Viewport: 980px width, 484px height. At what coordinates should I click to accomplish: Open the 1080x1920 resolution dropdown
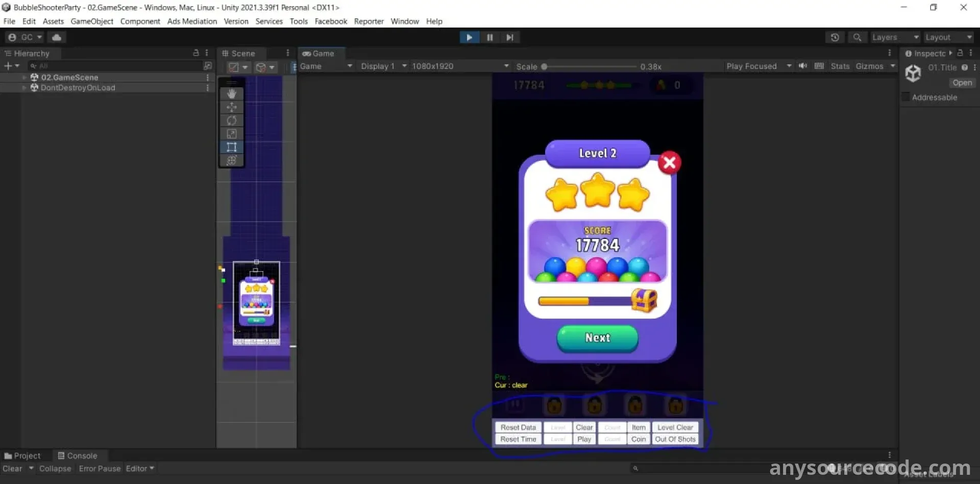459,66
